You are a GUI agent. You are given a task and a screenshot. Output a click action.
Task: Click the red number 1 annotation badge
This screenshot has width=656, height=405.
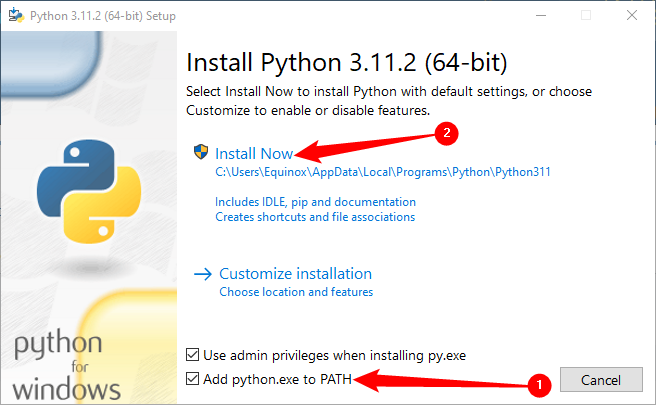[x=538, y=384]
